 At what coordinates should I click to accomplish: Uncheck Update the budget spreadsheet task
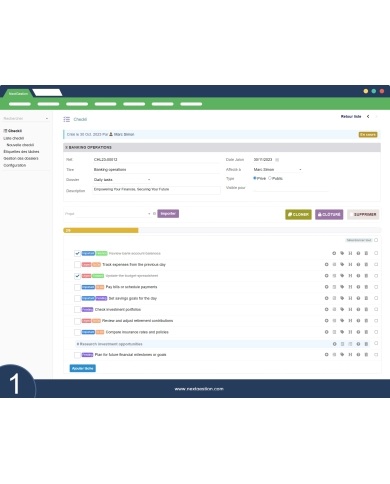coord(77,276)
